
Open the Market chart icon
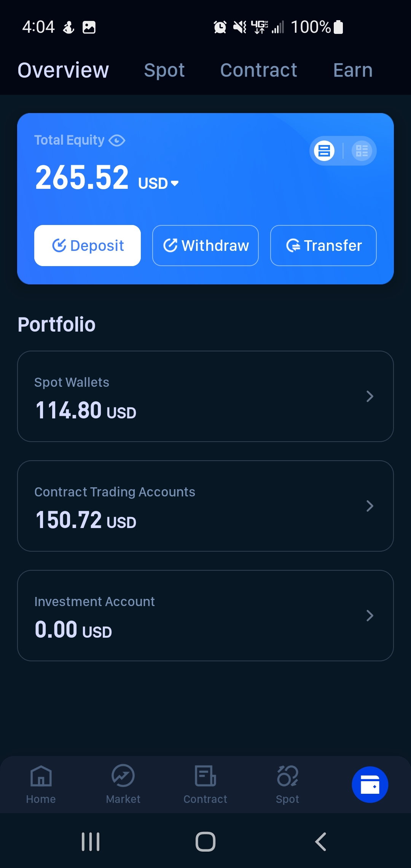[123, 775]
